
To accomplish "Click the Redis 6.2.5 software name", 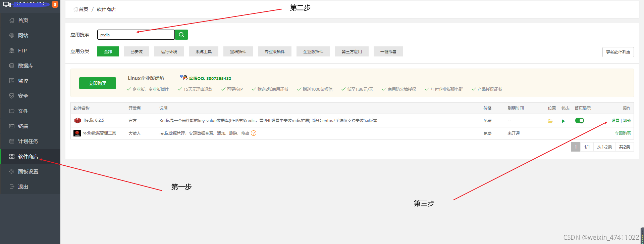I will 94,120.
